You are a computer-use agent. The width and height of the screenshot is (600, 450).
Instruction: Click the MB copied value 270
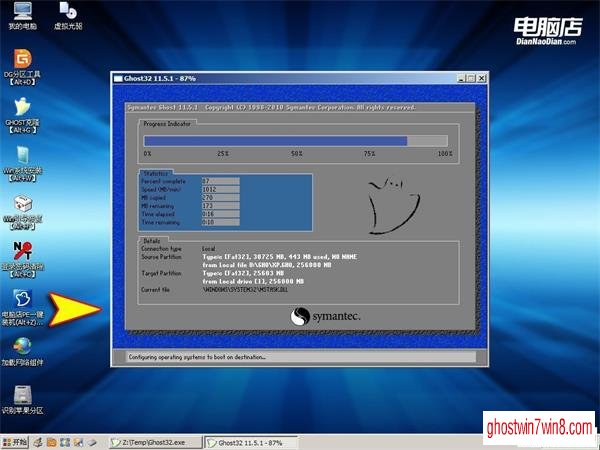[x=221, y=197]
